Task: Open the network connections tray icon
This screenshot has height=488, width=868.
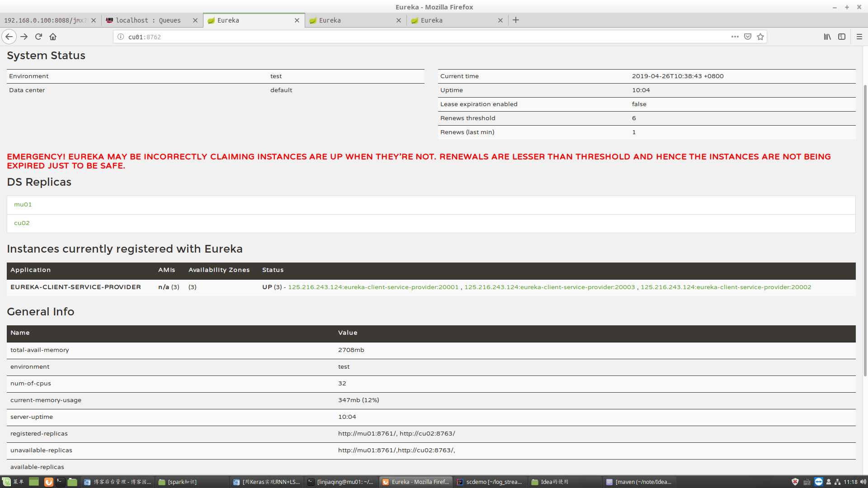Action: [837, 482]
